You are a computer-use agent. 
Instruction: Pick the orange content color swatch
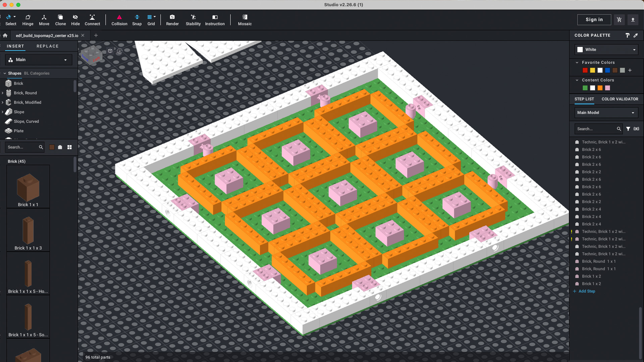(x=600, y=88)
